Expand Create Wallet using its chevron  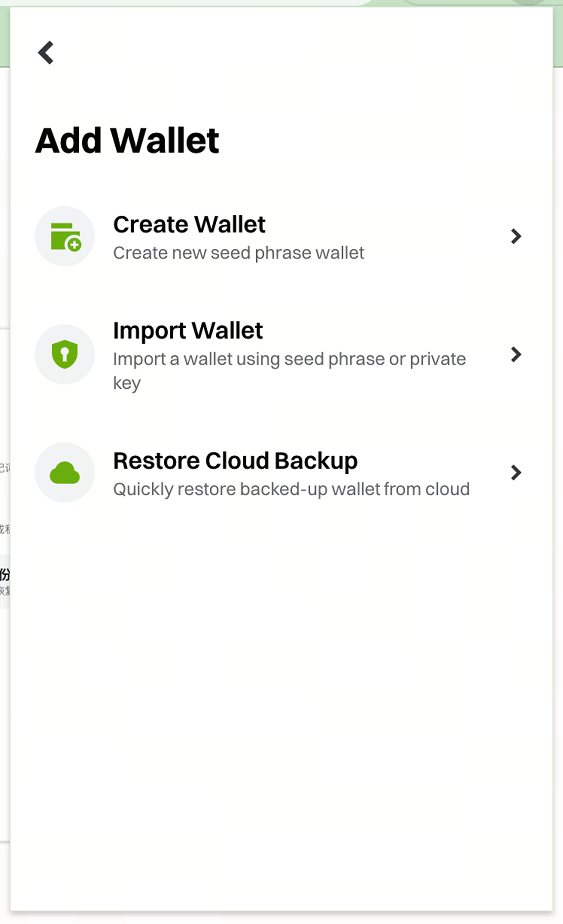(x=516, y=236)
